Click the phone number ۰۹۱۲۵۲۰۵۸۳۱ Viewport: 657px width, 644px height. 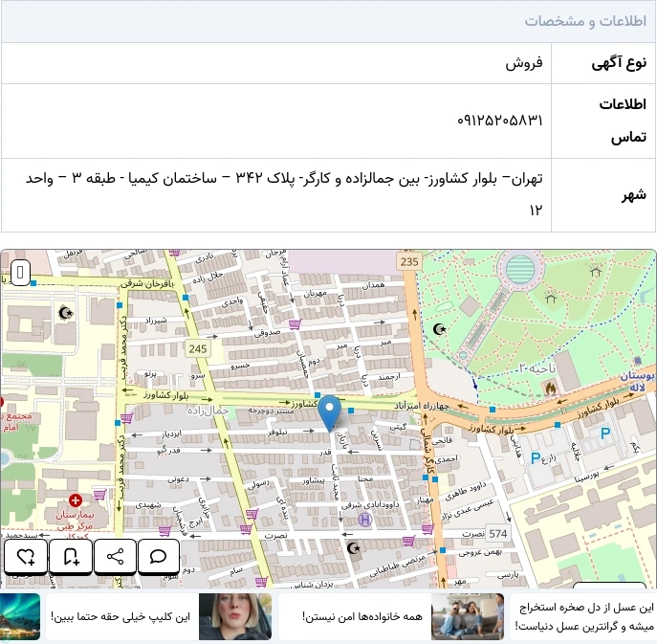(x=500, y=121)
